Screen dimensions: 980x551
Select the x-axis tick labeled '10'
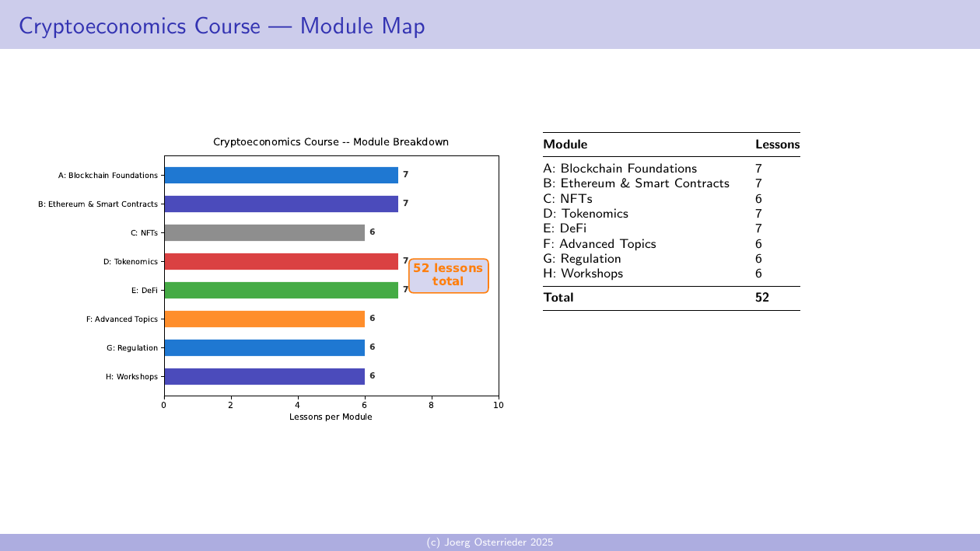[x=498, y=405]
